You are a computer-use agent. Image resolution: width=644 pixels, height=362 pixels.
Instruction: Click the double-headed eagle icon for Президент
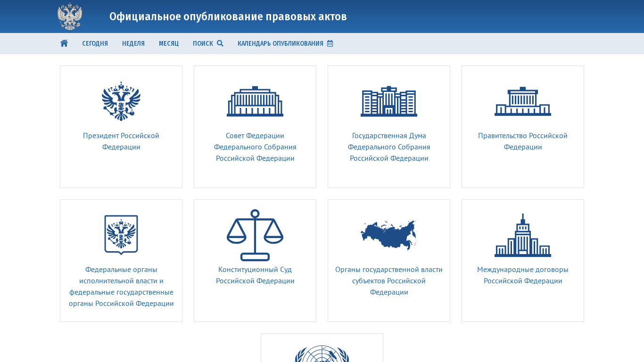click(121, 101)
